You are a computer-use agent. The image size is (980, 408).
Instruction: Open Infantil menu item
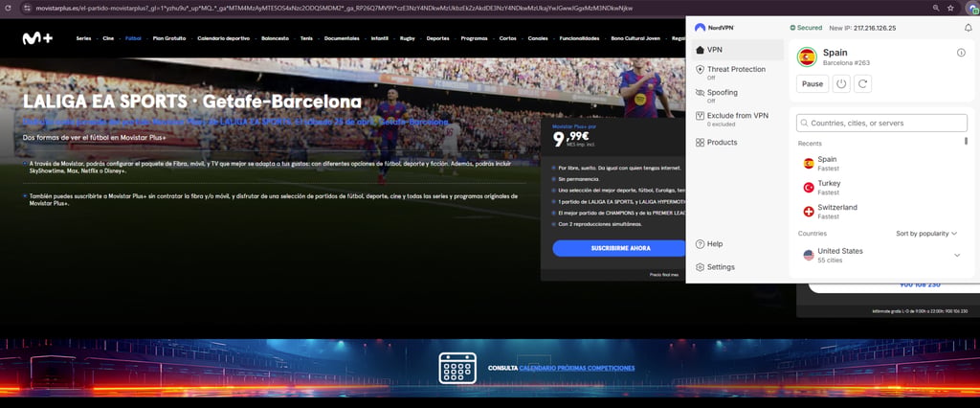[x=379, y=38]
